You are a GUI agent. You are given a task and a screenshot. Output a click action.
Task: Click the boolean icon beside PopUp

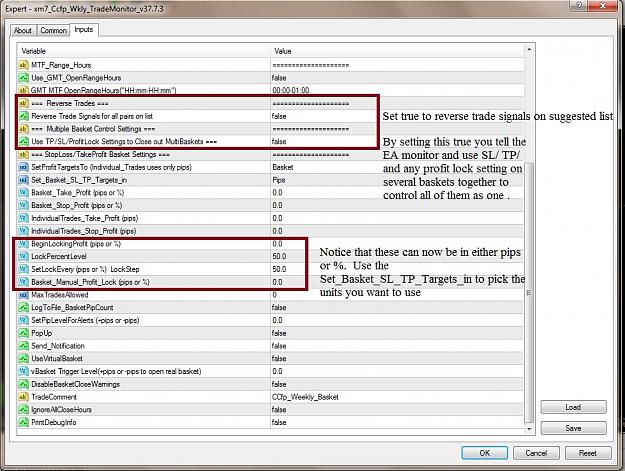coord(24,333)
